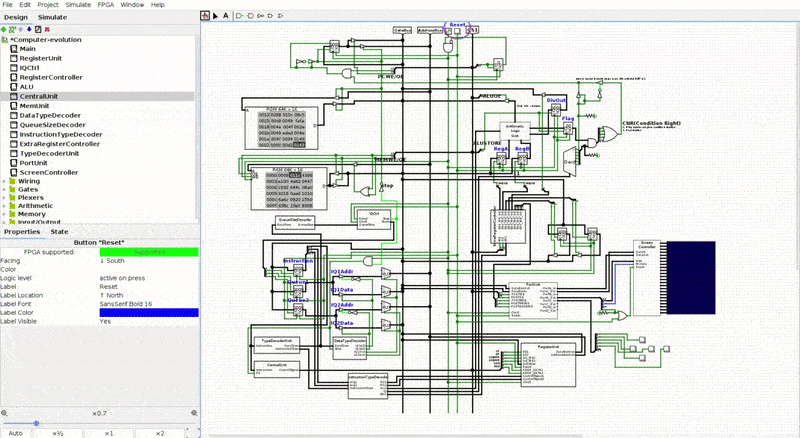
Task: Switch to the Simulate tab
Action: pyautogui.click(x=52, y=18)
